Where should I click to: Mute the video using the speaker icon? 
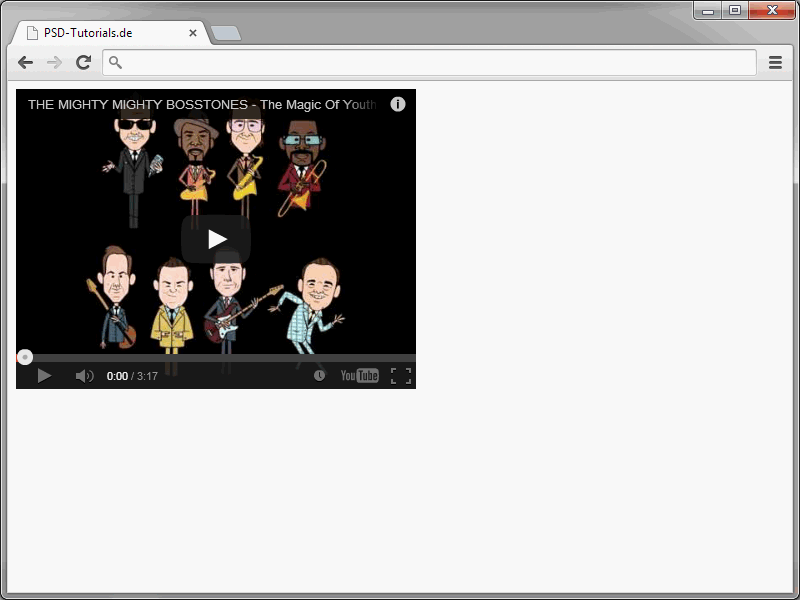click(84, 376)
